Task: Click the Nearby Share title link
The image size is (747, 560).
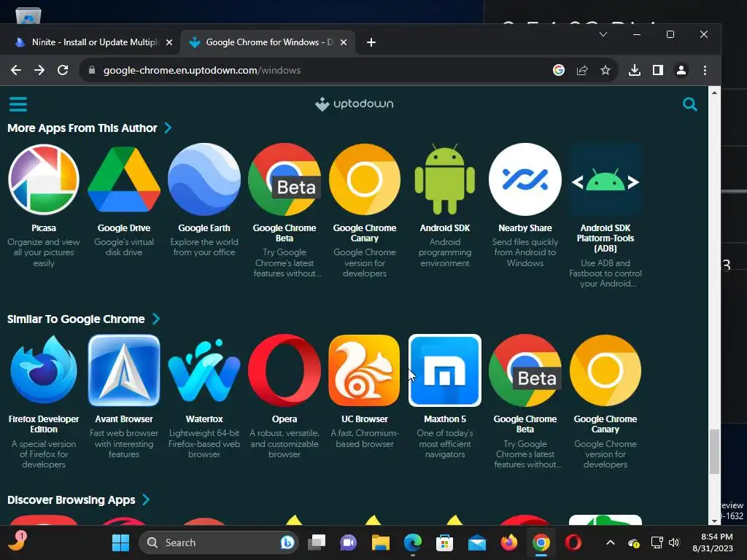Action: pos(525,228)
